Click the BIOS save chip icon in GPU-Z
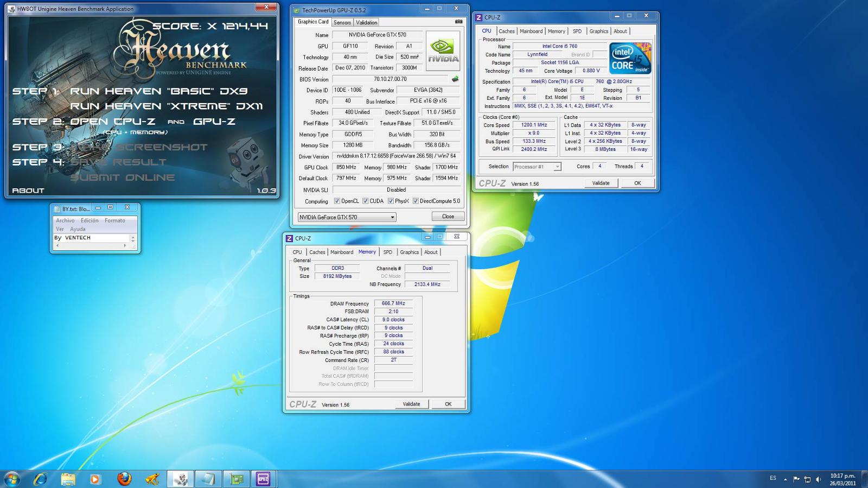This screenshot has width=868, height=488. (x=455, y=79)
